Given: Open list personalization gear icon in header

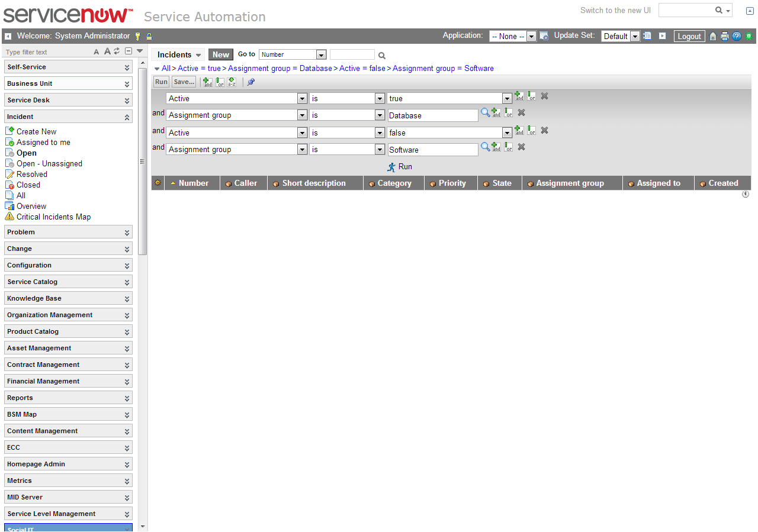Looking at the screenshot, I should [x=158, y=183].
